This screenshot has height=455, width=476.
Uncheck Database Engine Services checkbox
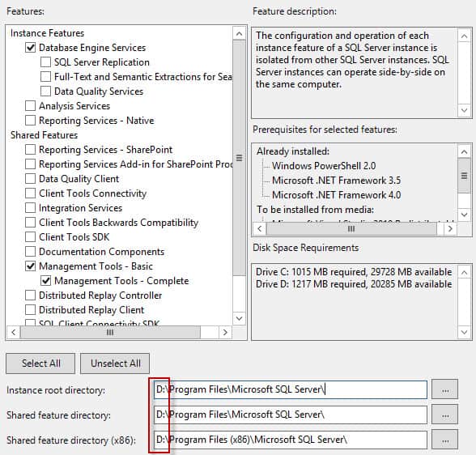click(31, 48)
